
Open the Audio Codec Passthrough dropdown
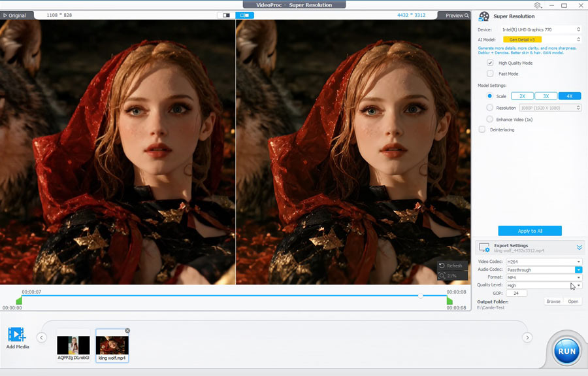(x=544, y=270)
